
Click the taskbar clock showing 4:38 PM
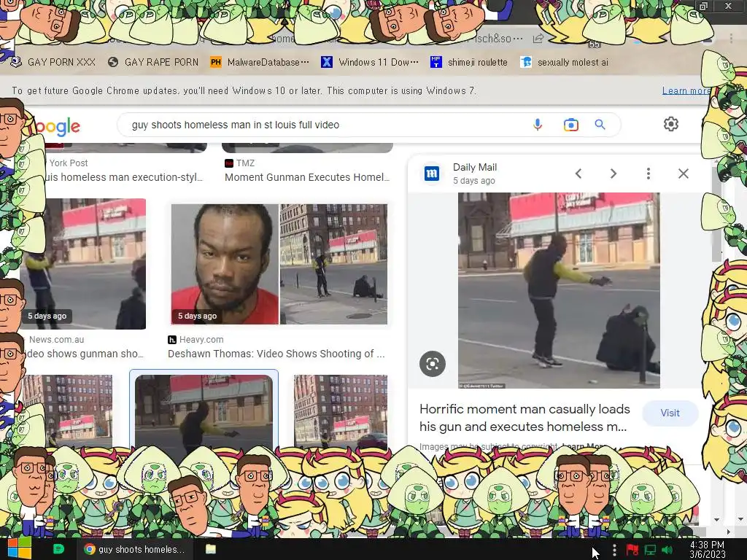[x=707, y=550]
